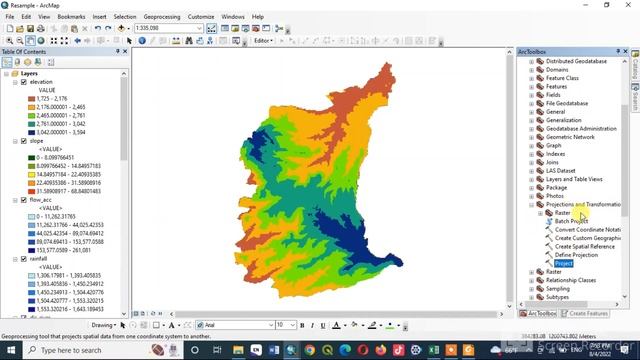This screenshot has width=640, height=360.
Task: Open the font name dropdown showing Arial
Action: tap(271, 325)
